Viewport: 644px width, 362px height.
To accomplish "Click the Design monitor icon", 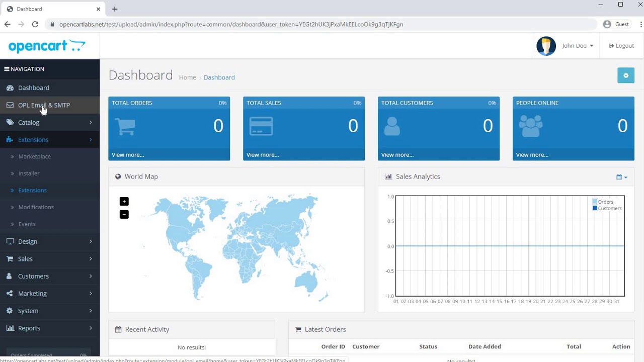I will point(10,241).
